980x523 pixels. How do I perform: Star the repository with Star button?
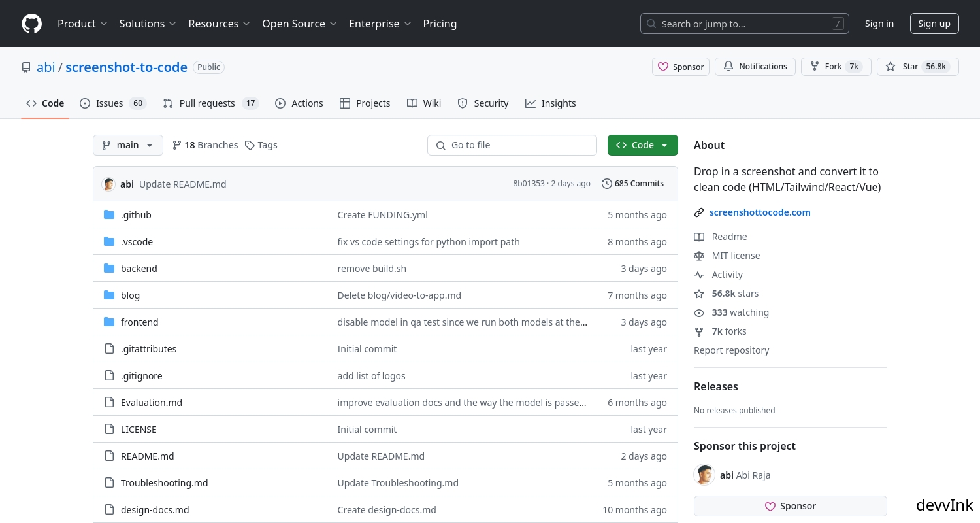point(918,67)
